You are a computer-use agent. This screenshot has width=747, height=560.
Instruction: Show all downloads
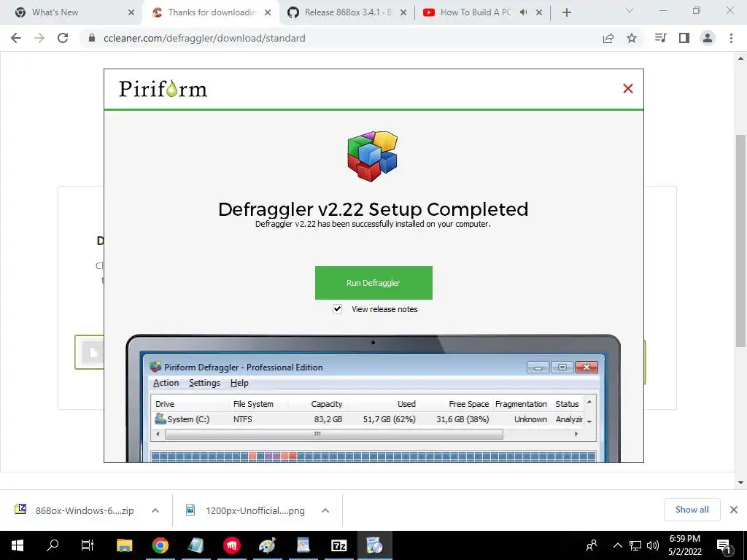[x=692, y=510]
